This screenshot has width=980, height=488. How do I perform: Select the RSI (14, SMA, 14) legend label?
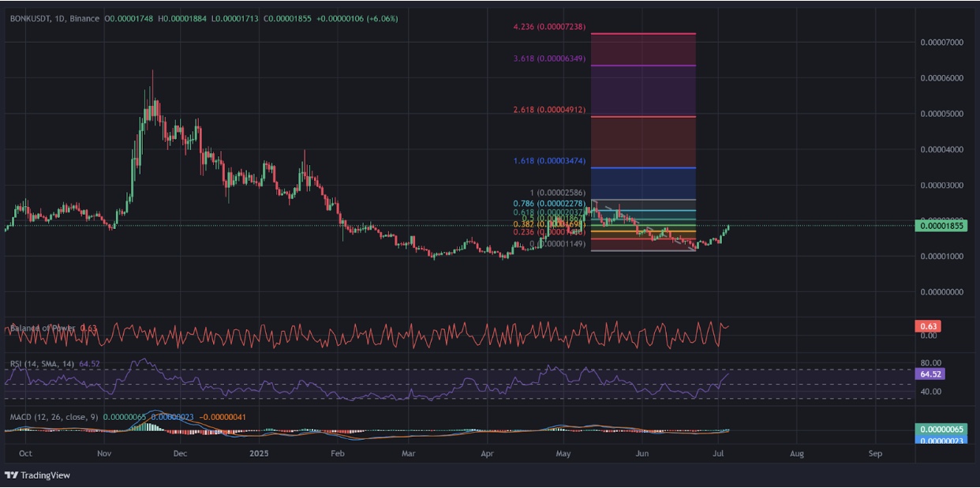(43, 365)
